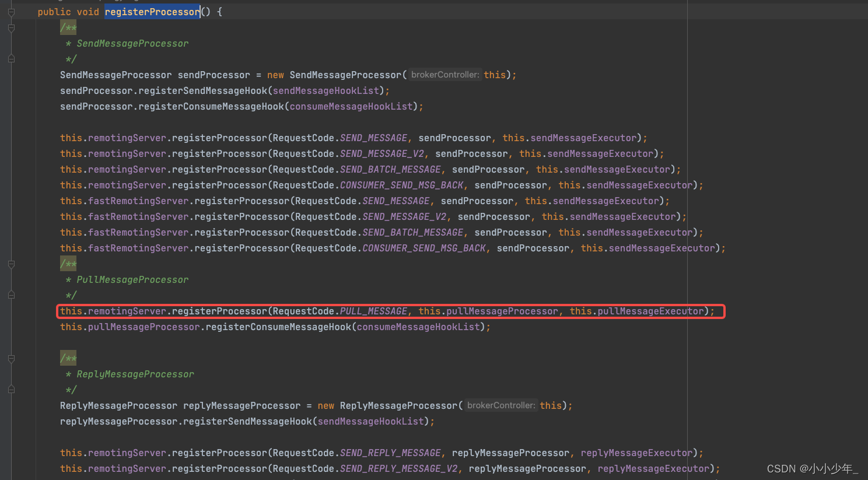Click pullMessageExecutor on the PULL_MESSAGE line
The width and height of the screenshot is (868, 480).
point(650,311)
